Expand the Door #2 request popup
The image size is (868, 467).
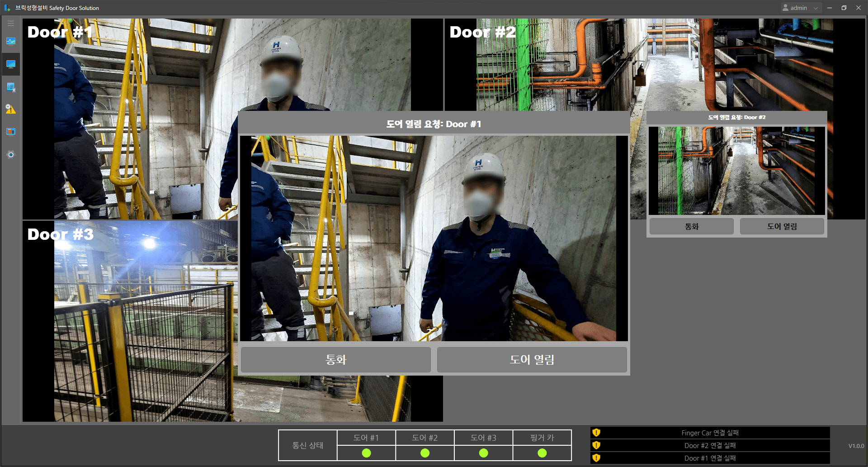[x=736, y=117]
